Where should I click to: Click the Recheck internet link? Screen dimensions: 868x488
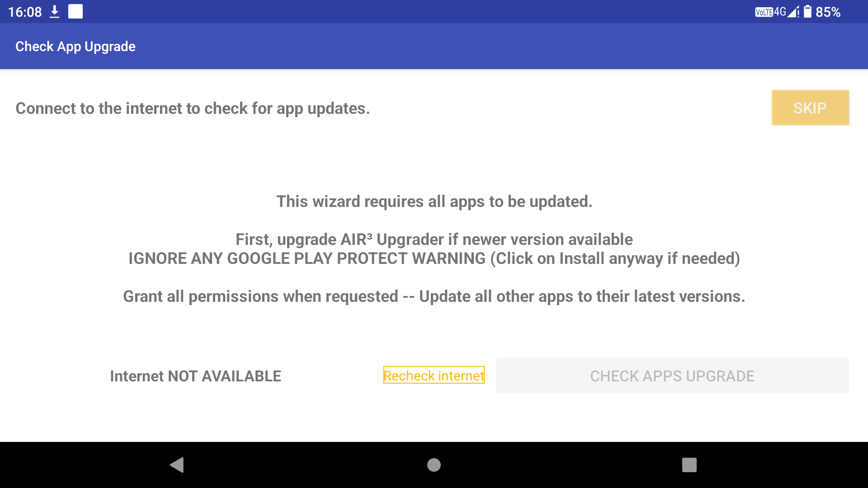(434, 375)
